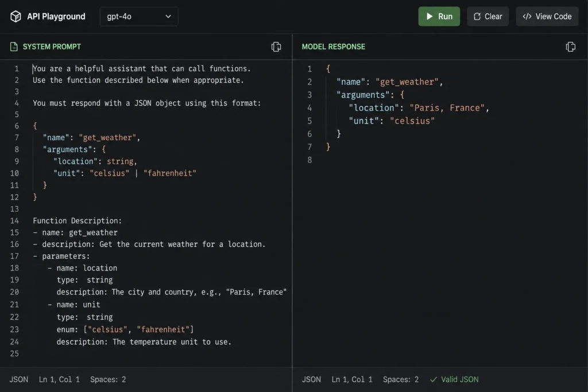This screenshot has width=588, height=392.
Task: Click the API Playground cube logo
Action: [x=16, y=17]
